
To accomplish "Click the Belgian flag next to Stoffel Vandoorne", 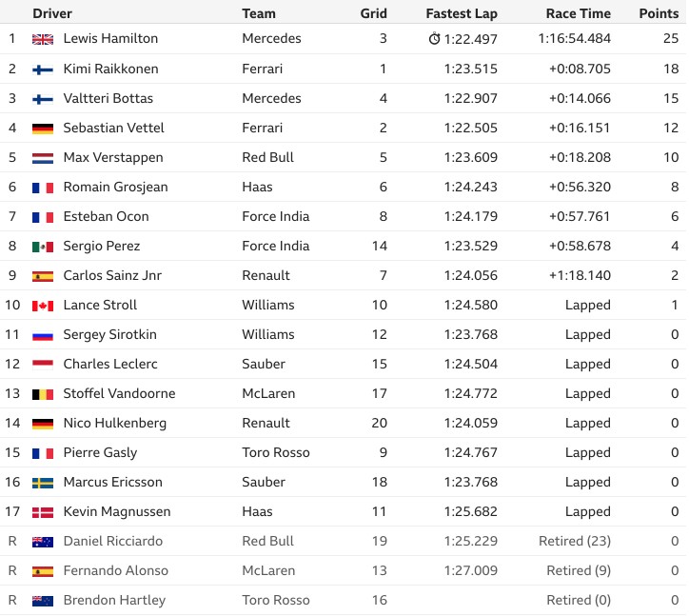I will pyautogui.click(x=43, y=394).
